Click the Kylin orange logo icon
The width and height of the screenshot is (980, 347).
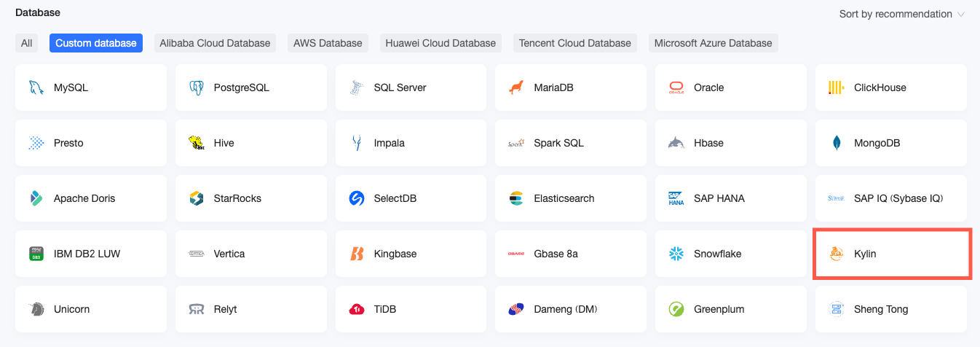[837, 254]
